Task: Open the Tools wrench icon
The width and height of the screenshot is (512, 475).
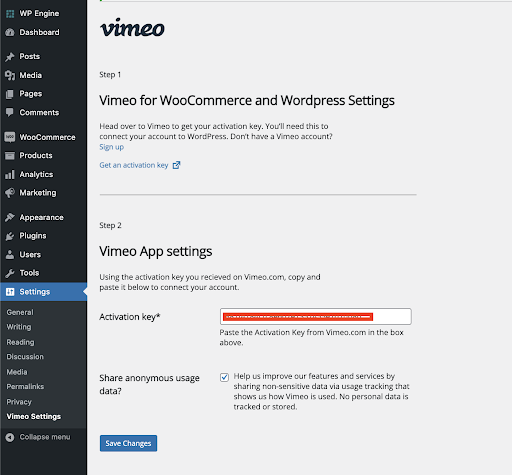Action: click(x=10, y=273)
